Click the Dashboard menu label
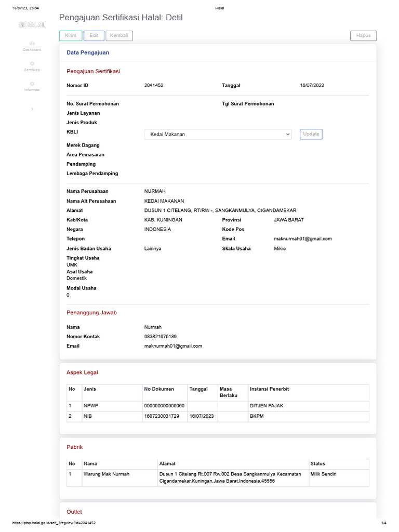399x532 pixels. point(32,50)
